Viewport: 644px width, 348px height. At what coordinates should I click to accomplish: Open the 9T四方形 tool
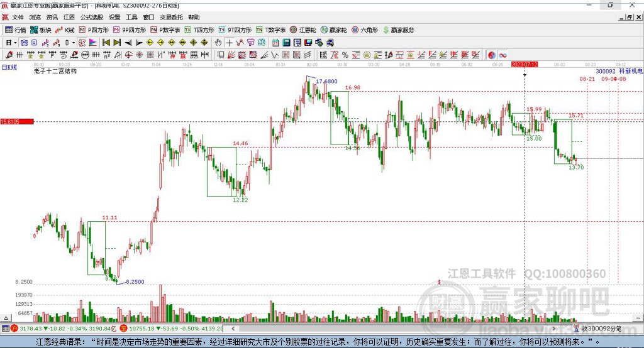235,30
